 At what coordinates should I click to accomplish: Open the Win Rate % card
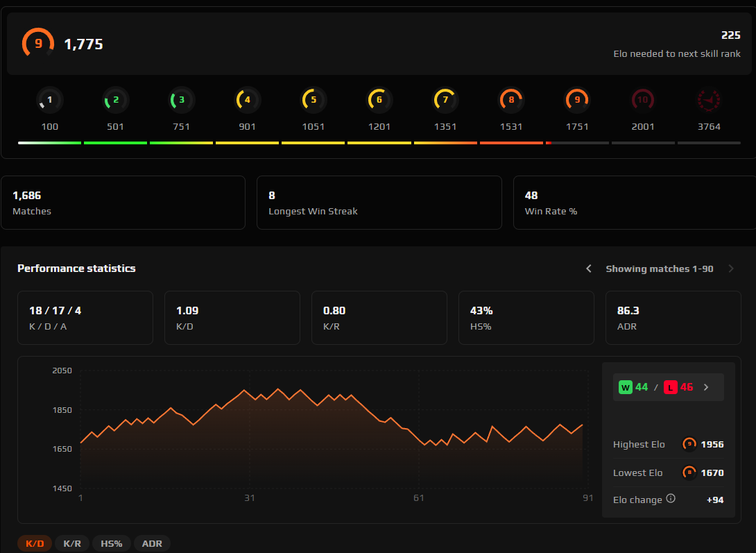pyautogui.click(x=635, y=203)
